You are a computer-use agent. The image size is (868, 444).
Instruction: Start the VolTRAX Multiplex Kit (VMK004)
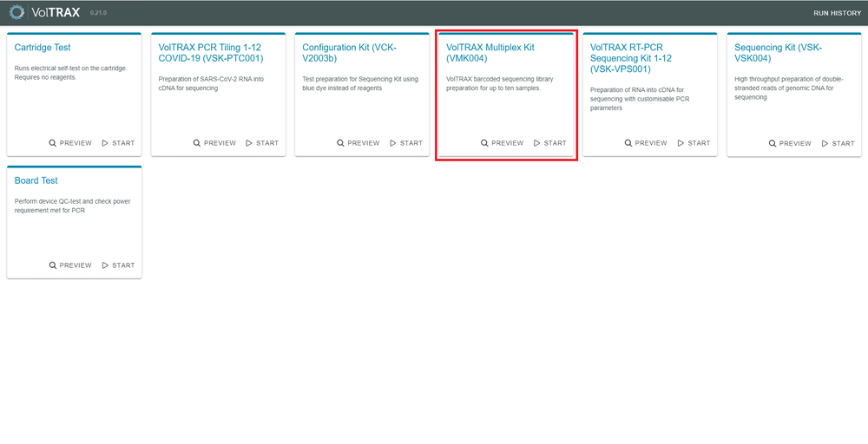(x=549, y=143)
